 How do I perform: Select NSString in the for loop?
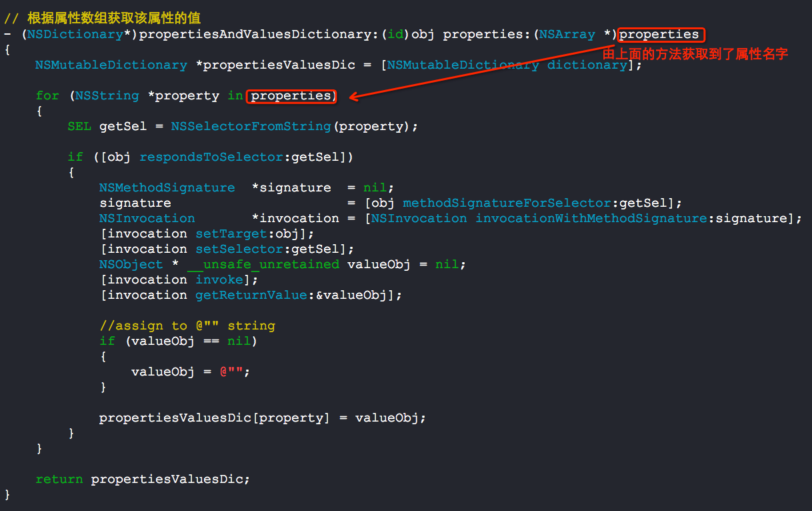point(107,95)
